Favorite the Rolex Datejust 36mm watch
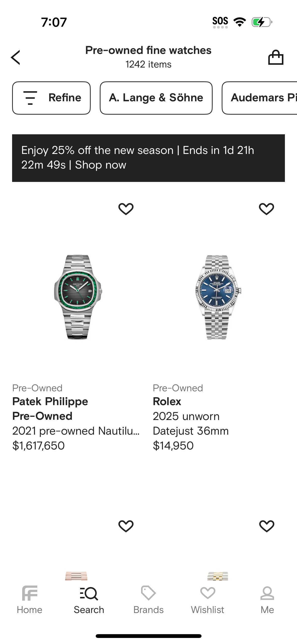The height and width of the screenshot is (644, 297). 267,209
